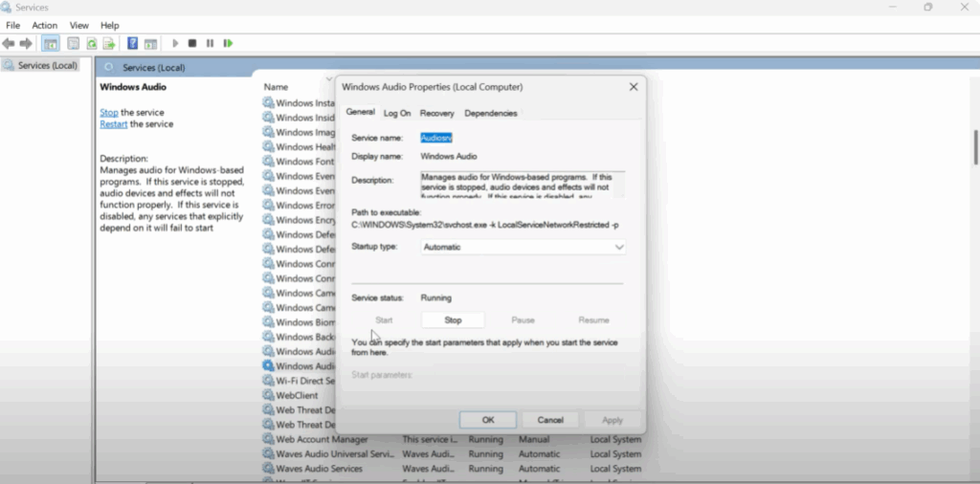The width and height of the screenshot is (980, 484).
Task: Click the Stop button in dialog
Action: (453, 320)
